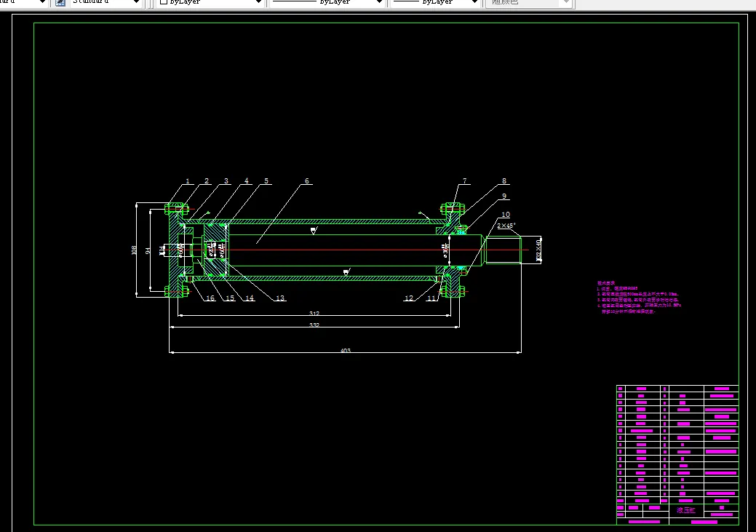
Task: Click the 94 vertical dimension text
Action: pos(148,250)
